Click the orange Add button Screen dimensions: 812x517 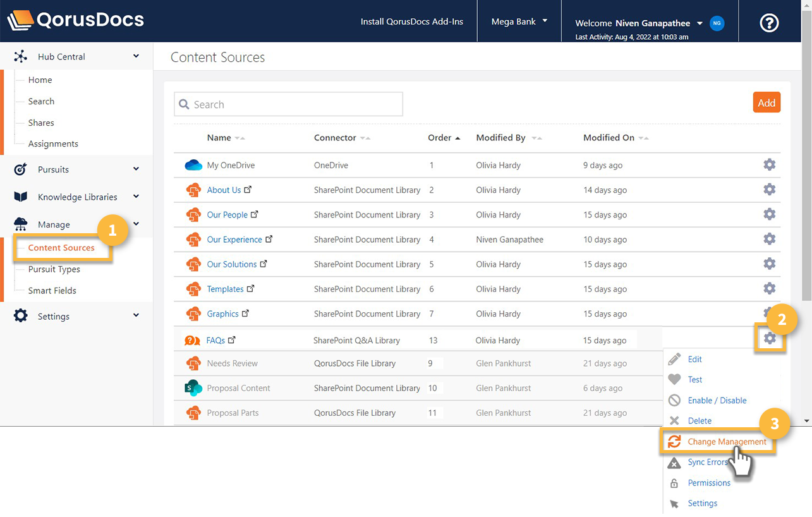(766, 102)
